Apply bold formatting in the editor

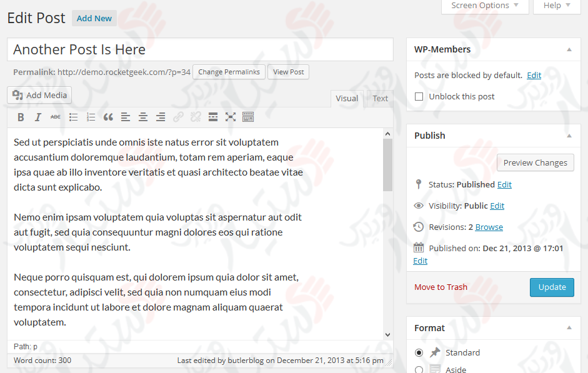pyautogui.click(x=21, y=117)
